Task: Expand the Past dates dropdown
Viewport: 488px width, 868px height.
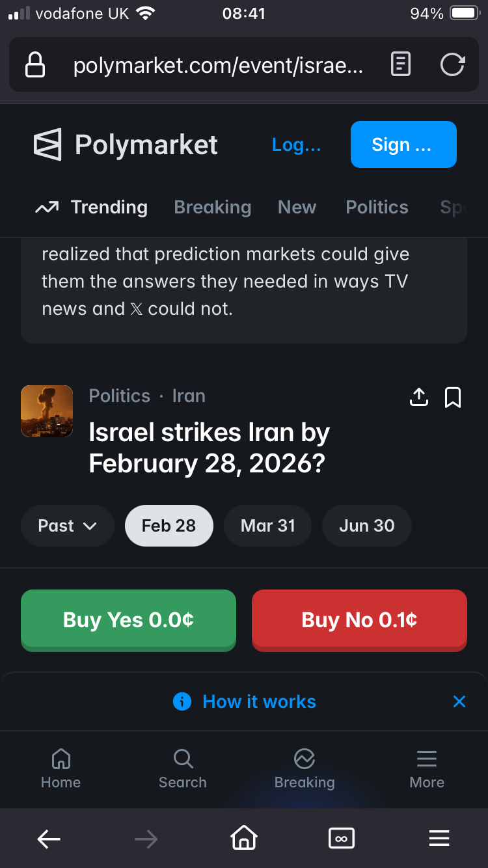Action: (68, 526)
